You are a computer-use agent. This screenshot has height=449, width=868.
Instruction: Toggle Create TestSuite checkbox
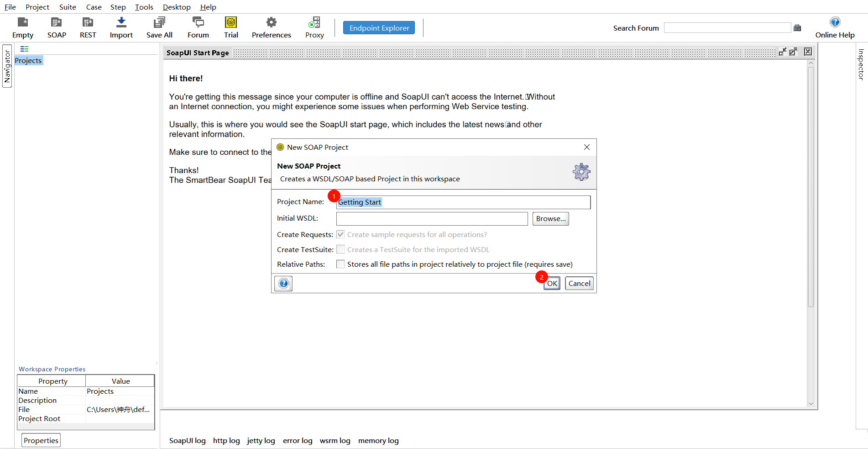[340, 249]
